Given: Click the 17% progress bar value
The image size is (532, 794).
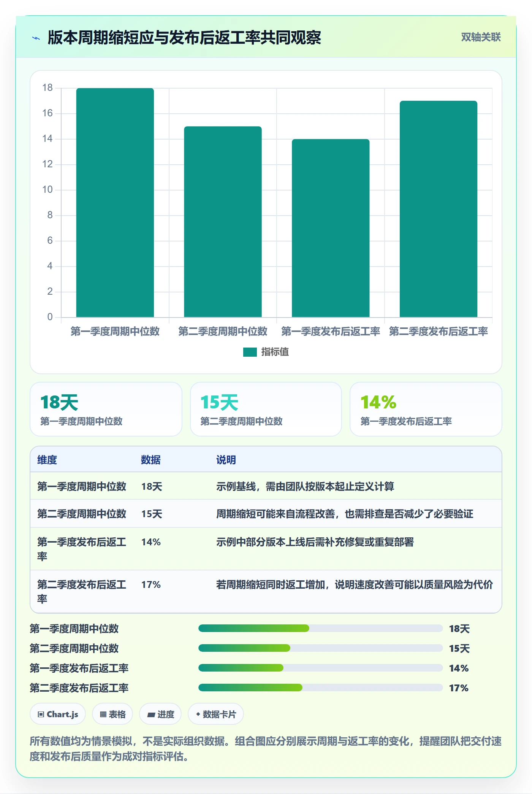Looking at the screenshot, I should 459,688.
